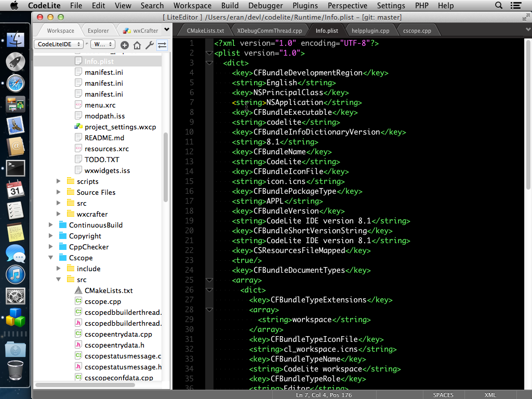The image size is (532, 399).
Task: Click the plus icon in workspace toolbar
Action: [x=125, y=45]
